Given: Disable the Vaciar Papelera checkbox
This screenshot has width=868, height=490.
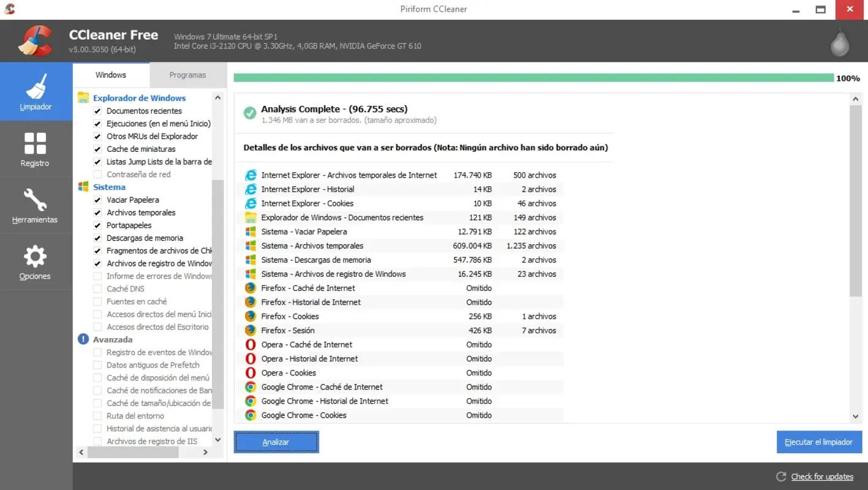Looking at the screenshot, I should pos(97,200).
